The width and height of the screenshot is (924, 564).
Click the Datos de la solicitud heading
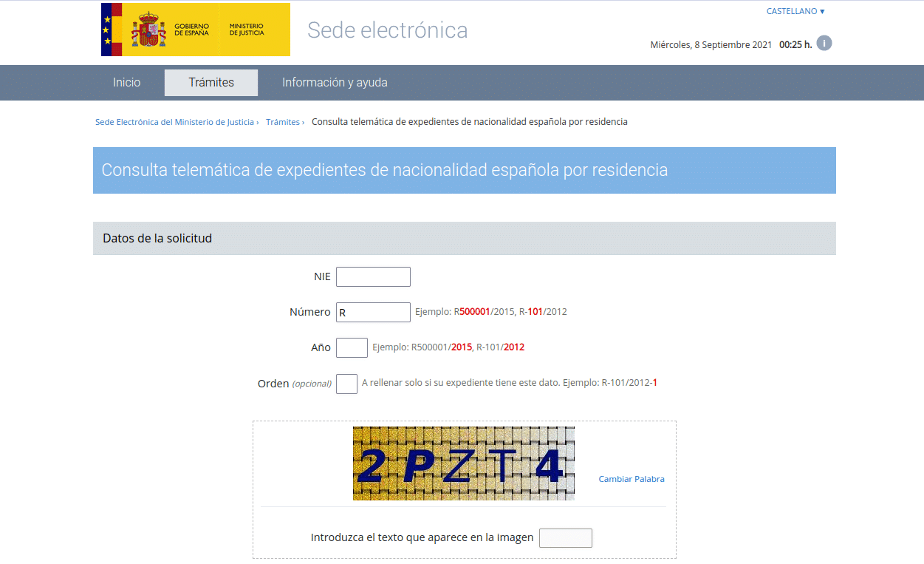pos(157,238)
